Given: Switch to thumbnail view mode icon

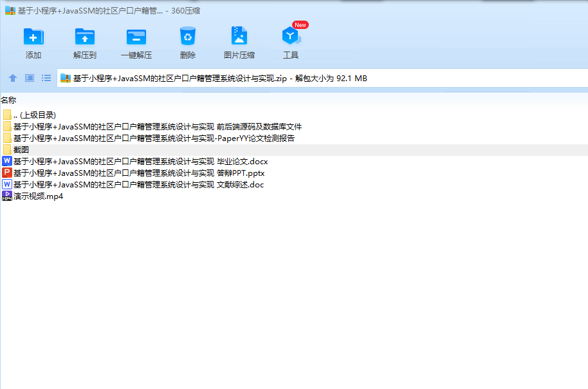Looking at the screenshot, I should 30,78.
